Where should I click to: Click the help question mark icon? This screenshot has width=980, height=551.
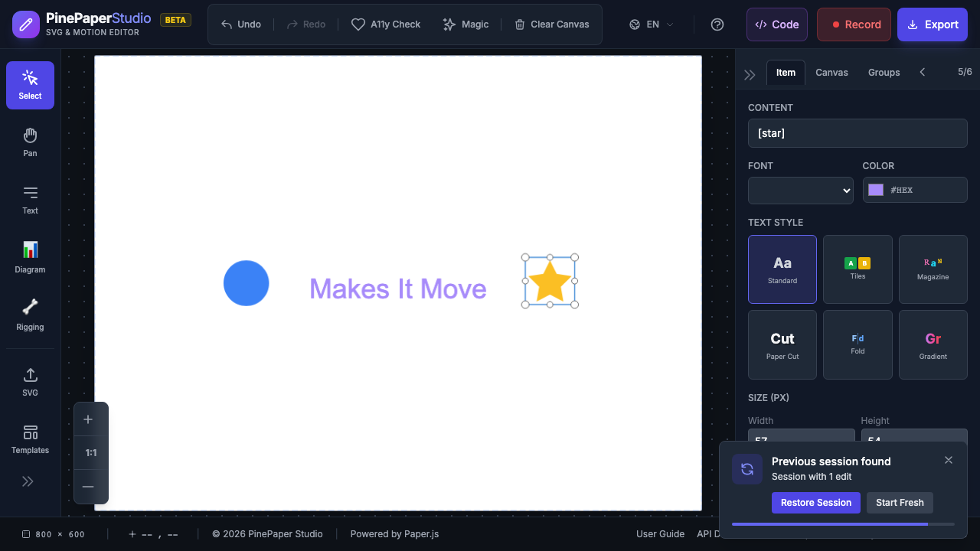(717, 24)
